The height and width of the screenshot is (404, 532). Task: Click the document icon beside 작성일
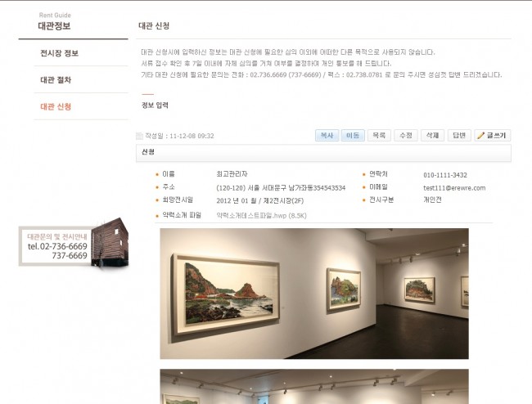click(x=139, y=136)
